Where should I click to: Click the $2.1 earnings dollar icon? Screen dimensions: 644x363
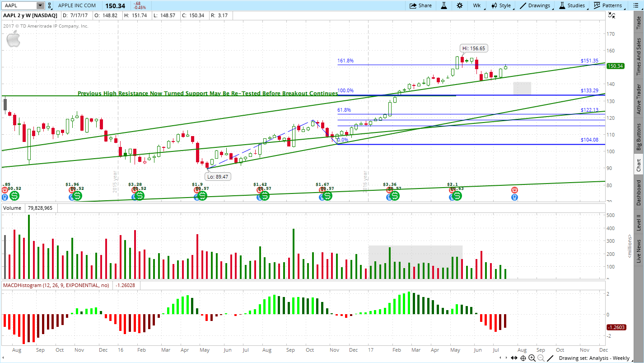[457, 196]
